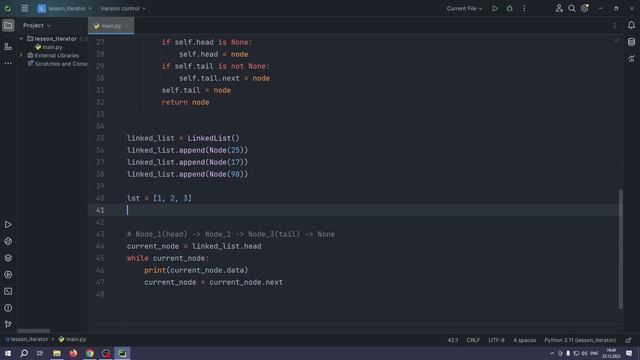640x360 pixels.
Task: Open the Code With Me person icon
Action: (559, 8)
